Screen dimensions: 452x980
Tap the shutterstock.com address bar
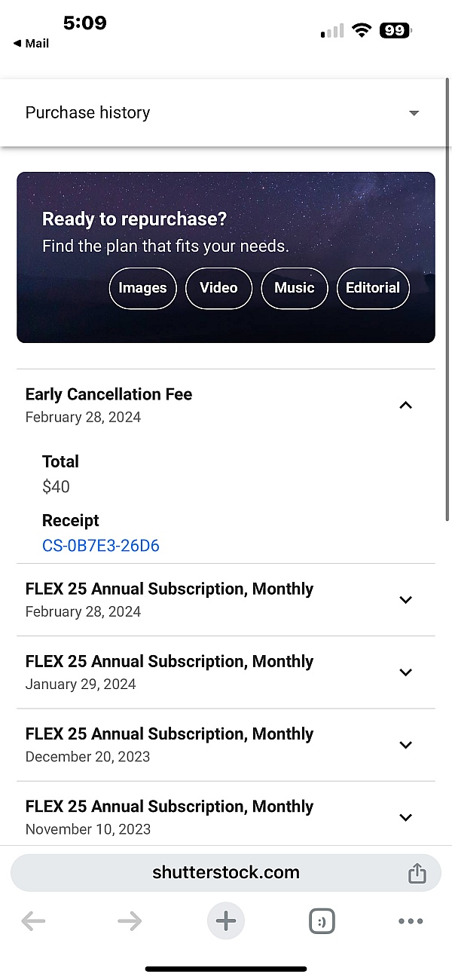point(225,873)
